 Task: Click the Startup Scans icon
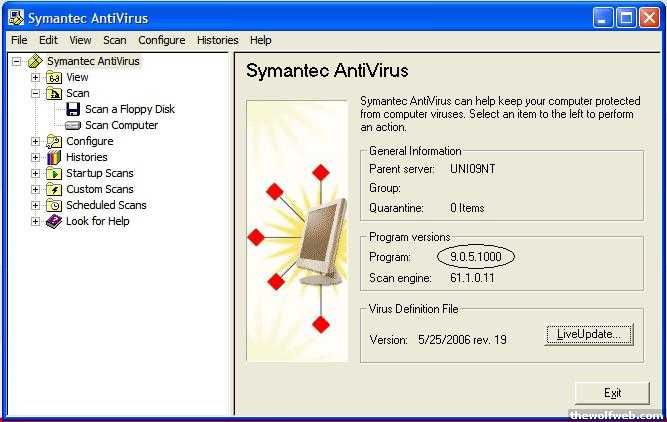pos(54,173)
